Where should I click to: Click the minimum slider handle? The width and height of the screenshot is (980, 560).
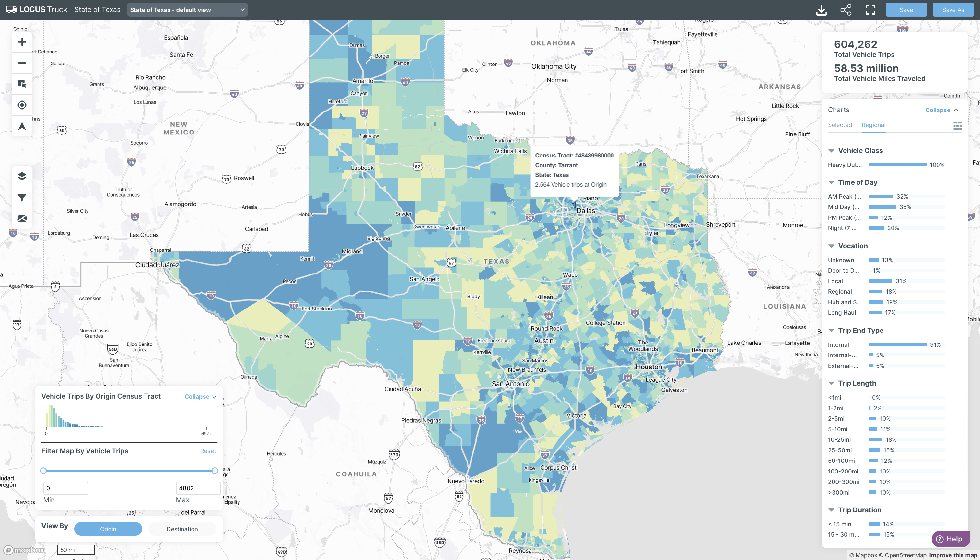pyautogui.click(x=43, y=471)
